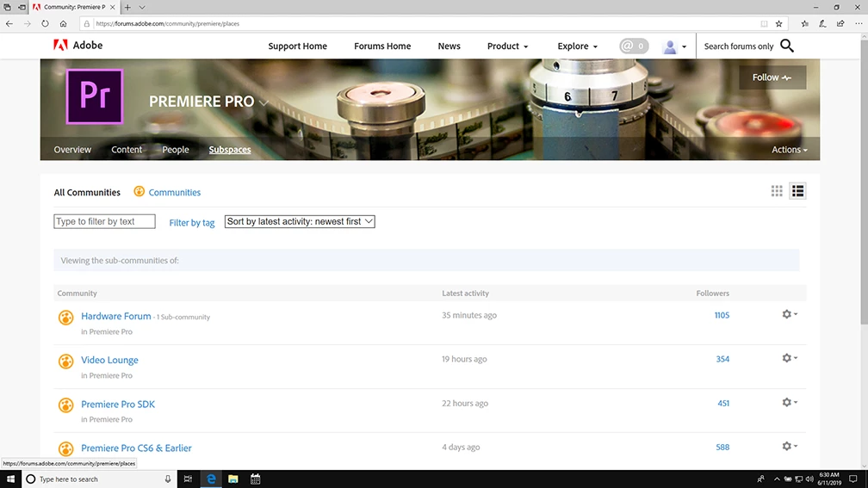Switch to grid thumbnail view
This screenshot has width=868, height=488.
tap(777, 191)
